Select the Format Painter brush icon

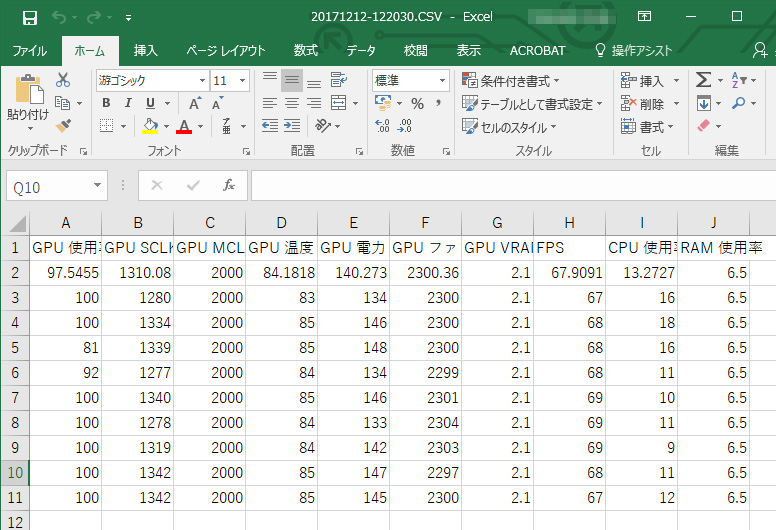tap(63, 125)
